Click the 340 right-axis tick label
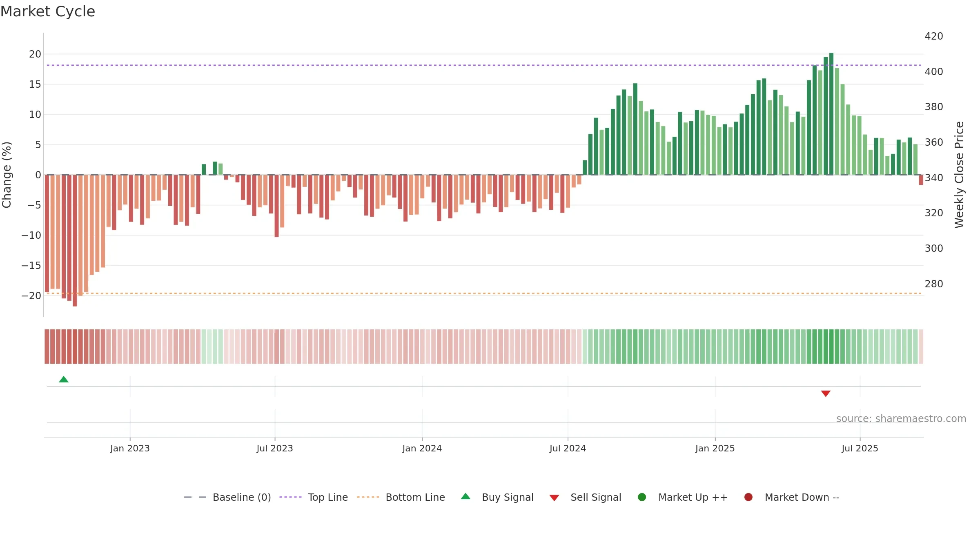980x551 pixels. (x=934, y=178)
